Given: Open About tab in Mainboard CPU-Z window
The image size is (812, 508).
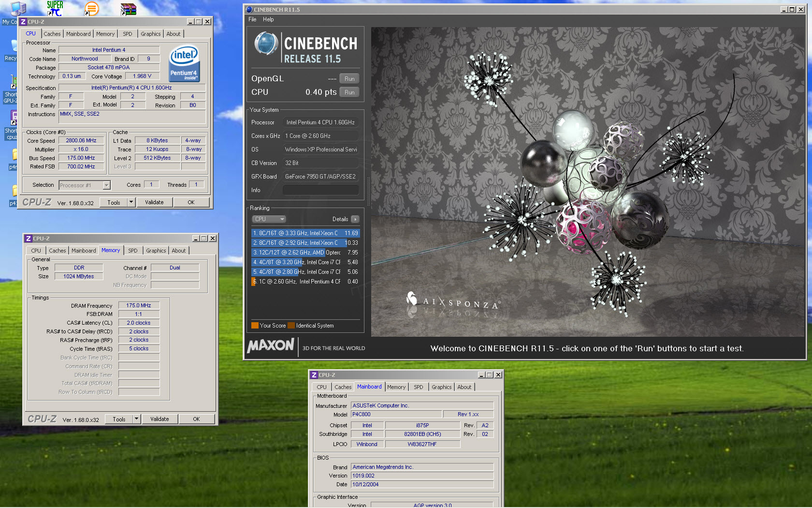Looking at the screenshot, I should (x=464, y=387).
